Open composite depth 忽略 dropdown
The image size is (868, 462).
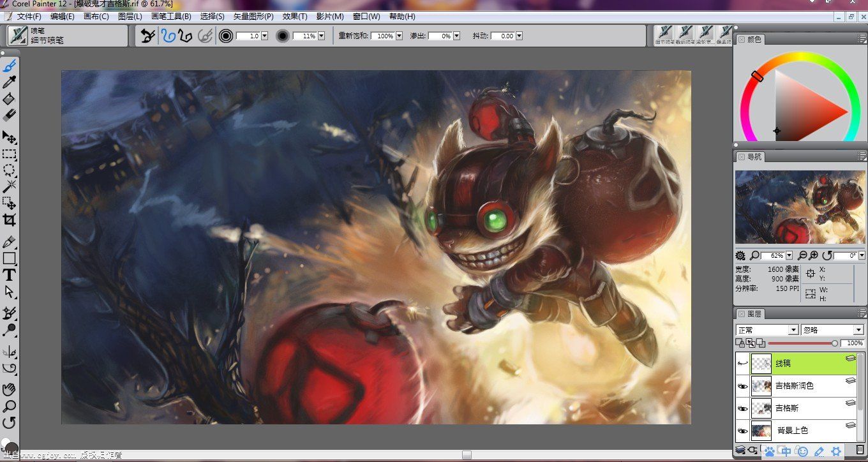pyautogui.click(x=859, y=330)
